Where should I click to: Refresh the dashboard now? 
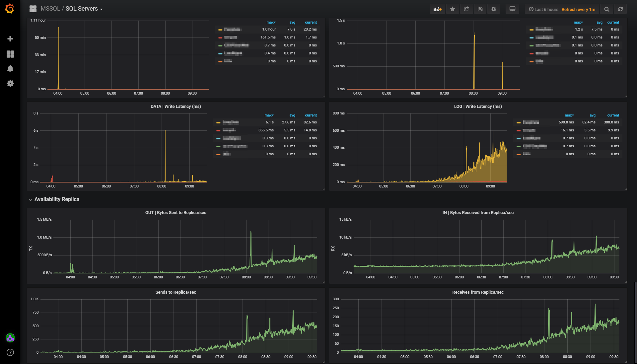pos(620,9)
